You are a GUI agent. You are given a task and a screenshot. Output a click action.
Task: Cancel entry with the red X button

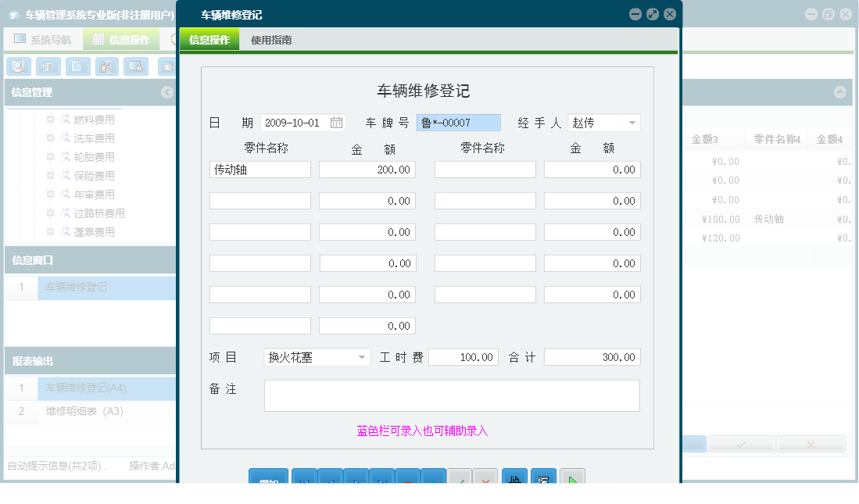click(485, 478)
